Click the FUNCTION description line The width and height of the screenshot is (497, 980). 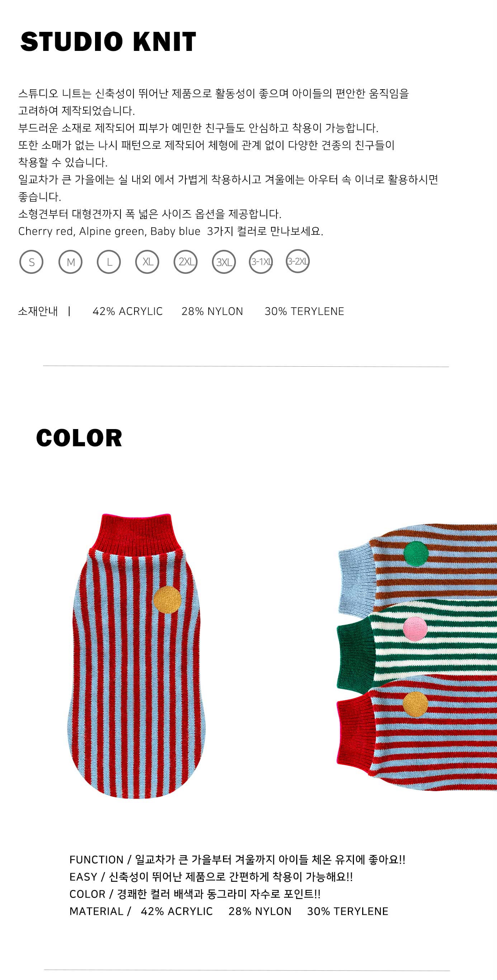[x=237, y=860]
